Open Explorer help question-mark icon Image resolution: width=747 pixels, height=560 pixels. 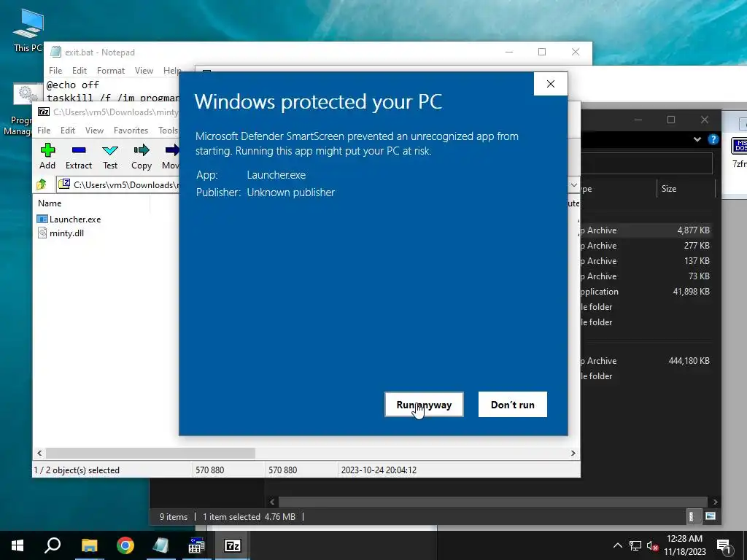pos(713,139)
